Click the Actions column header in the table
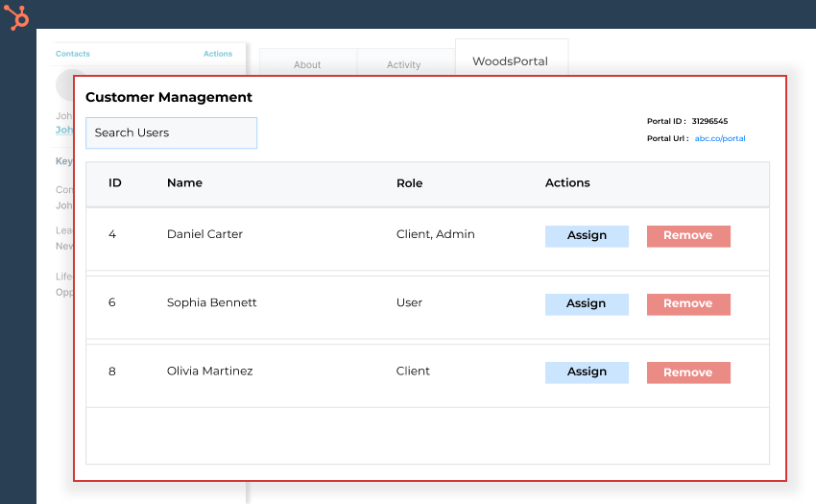Screen dimensions: 816x504 (x=567, y=182)
